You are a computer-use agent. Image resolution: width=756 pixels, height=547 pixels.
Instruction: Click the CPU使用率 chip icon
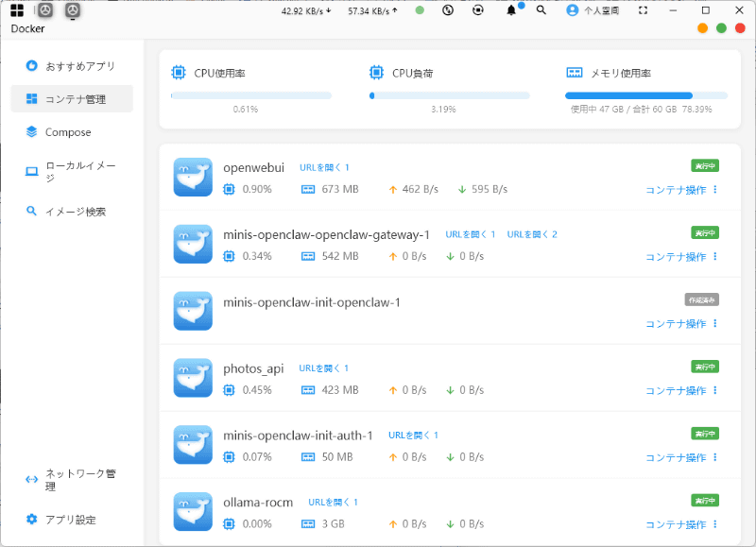pos(179,73)
